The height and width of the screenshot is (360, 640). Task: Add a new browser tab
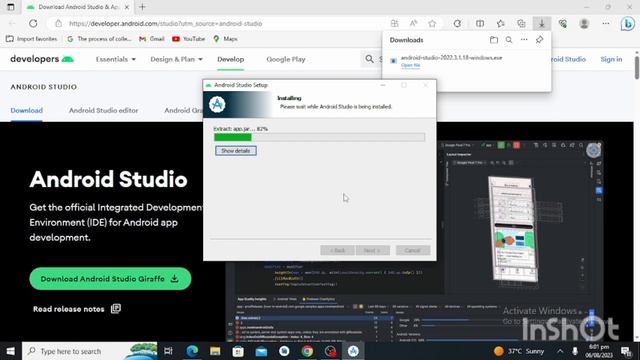(142, 7)
